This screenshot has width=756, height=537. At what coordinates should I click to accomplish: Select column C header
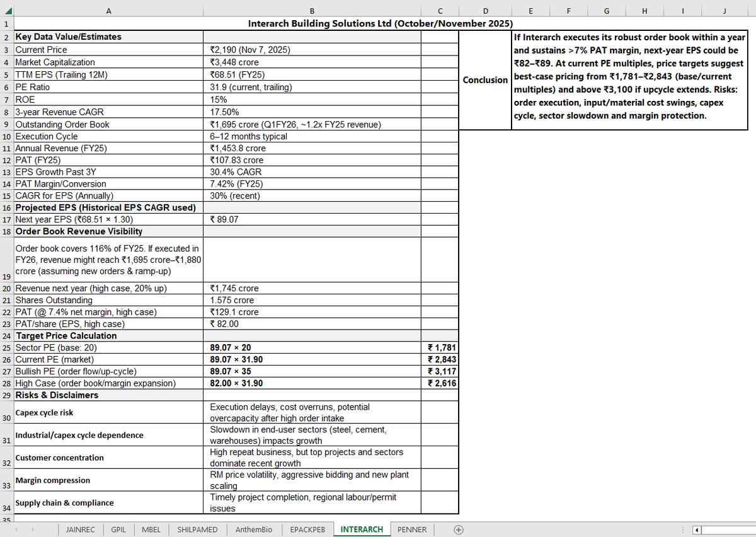click(439, 11)
